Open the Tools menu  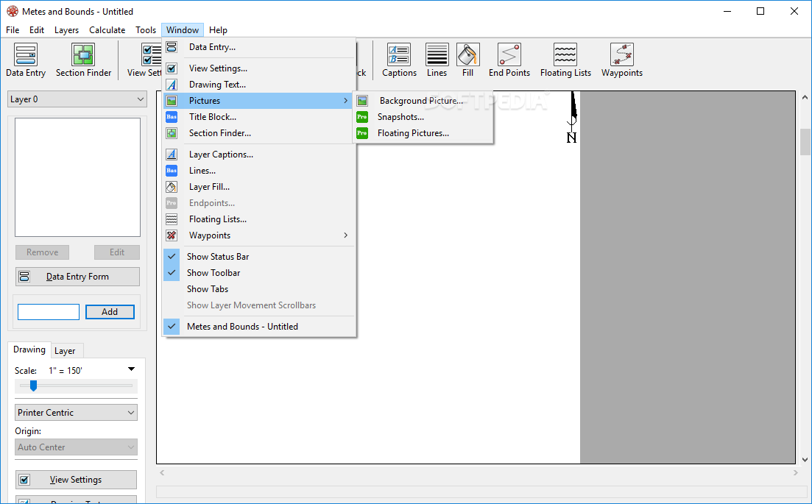pyautogui.click(x=146, y=30)
